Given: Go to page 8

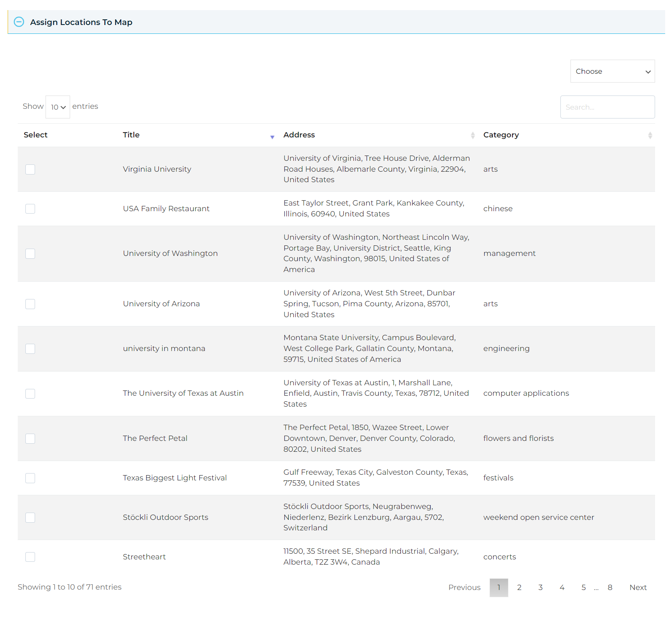Looking at the screenshot, I should tap(610, 588).
